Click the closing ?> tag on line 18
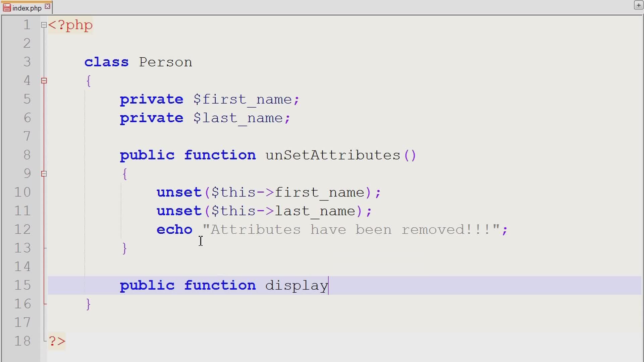The height and width of the screenshot is (362, 644). pos(57,341)
